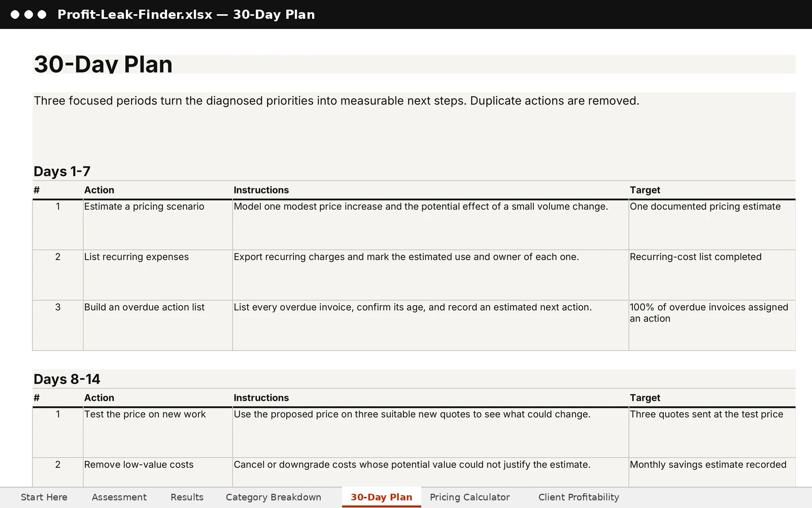Image resolution: width=812 pixels, height=508 pixels.
Task: Click 'Remove low-value costs' action cell
Action: click(x=158, y=472)
